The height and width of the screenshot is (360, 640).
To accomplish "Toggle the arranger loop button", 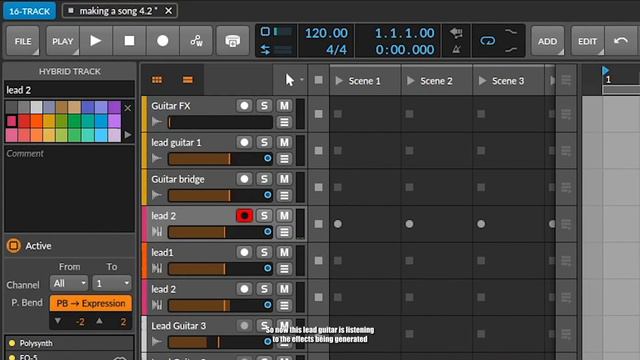I will [x=487, y=41].
